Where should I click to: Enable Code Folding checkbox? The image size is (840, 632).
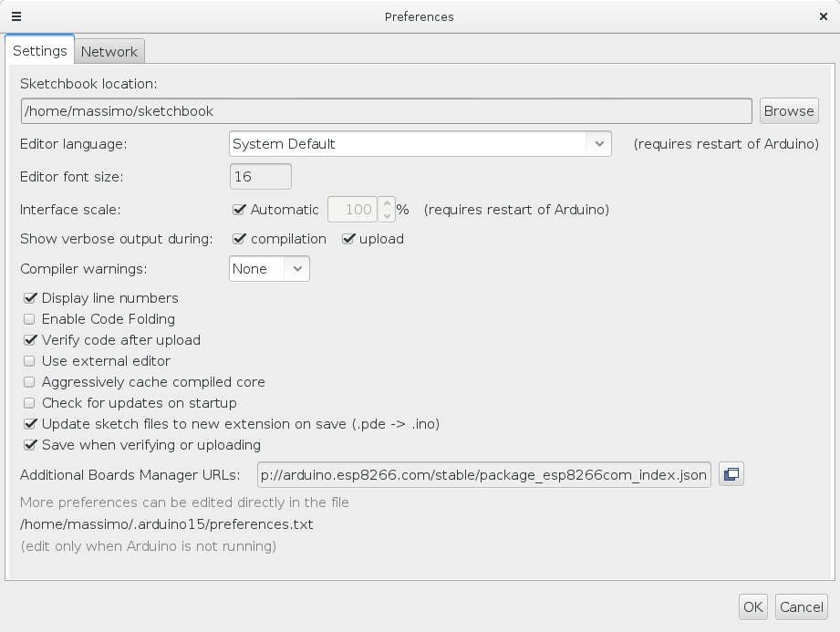coord(30,319)
